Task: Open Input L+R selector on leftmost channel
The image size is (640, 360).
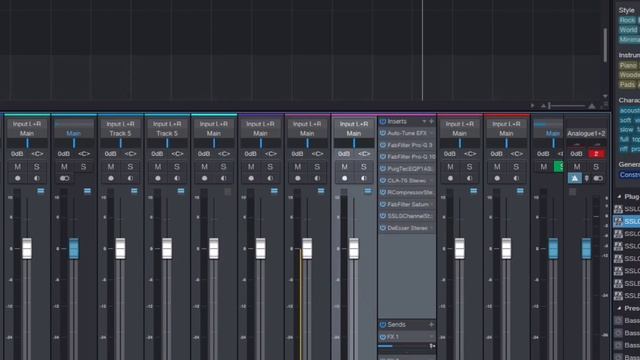Action: [x=27, y=124]
